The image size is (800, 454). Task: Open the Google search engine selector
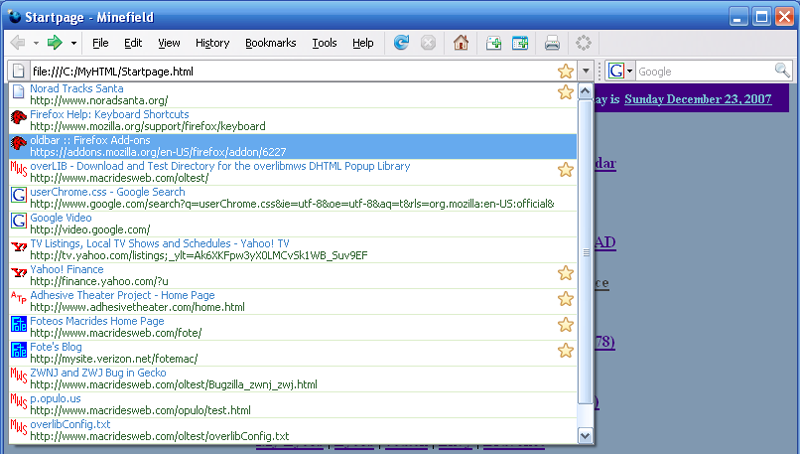620,71
